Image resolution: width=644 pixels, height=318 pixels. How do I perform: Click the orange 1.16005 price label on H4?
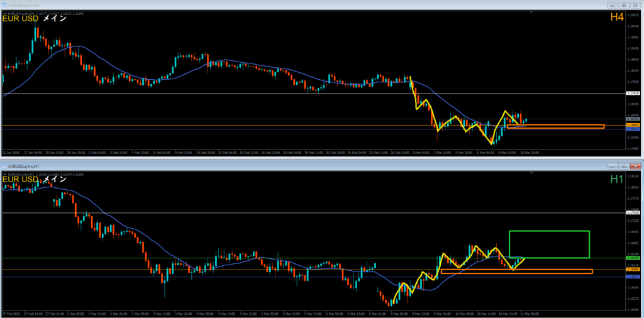coord(633,125)
